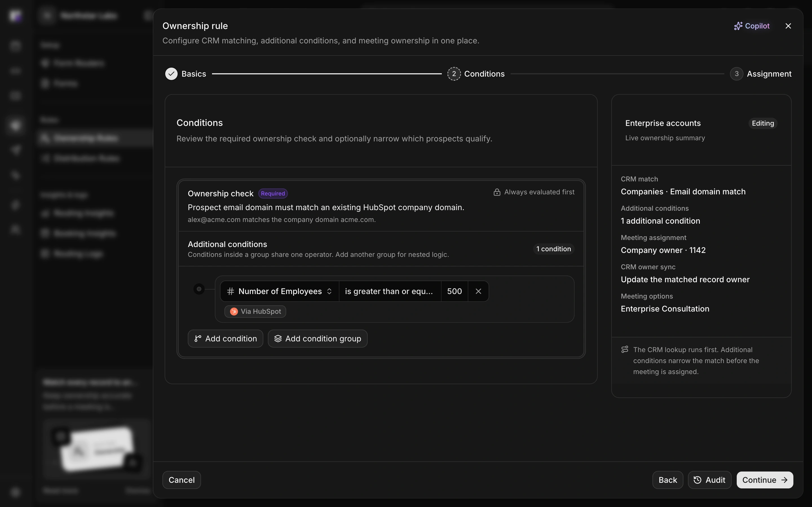Click the lock icon beside Always evaluated first
This screenshot has width=812, height=507.
coord(497,192)
